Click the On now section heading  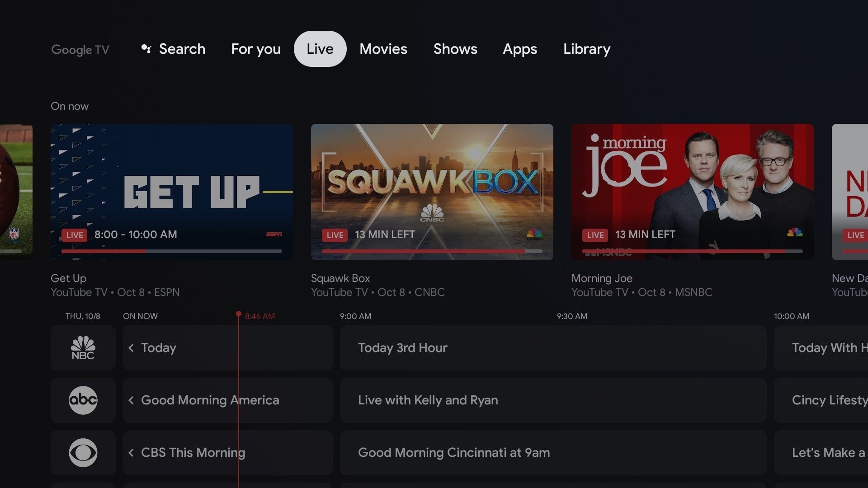pyautogui.click(x=70, y=106)
